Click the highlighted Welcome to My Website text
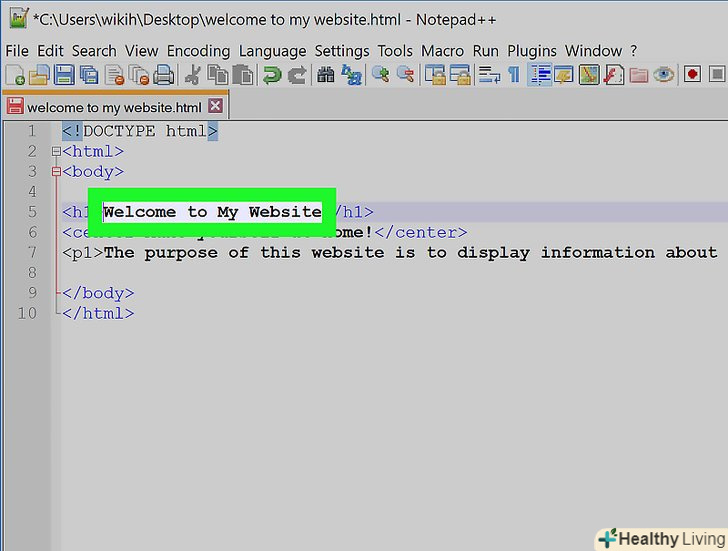Screen dimensions: 728x551 212,212
